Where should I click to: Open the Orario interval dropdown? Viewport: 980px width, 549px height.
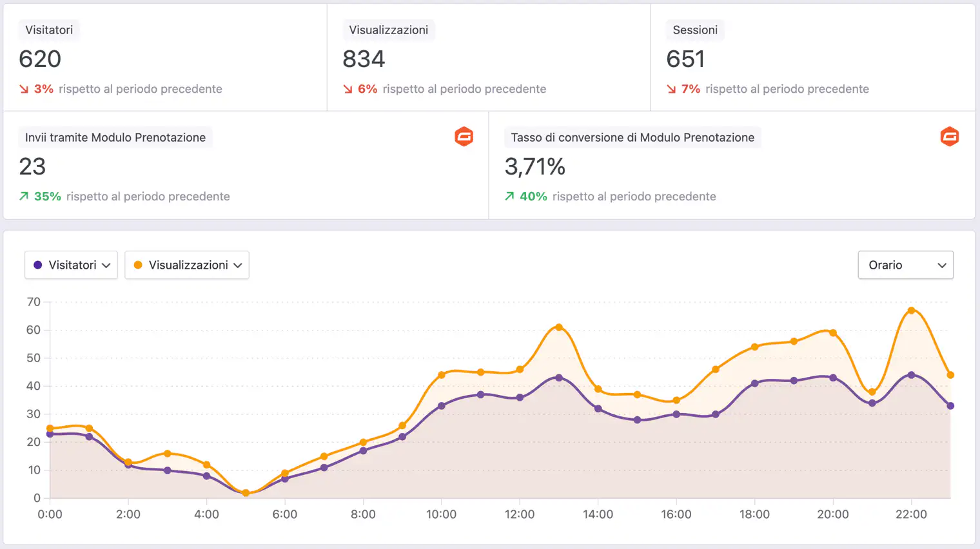point(906,265)
